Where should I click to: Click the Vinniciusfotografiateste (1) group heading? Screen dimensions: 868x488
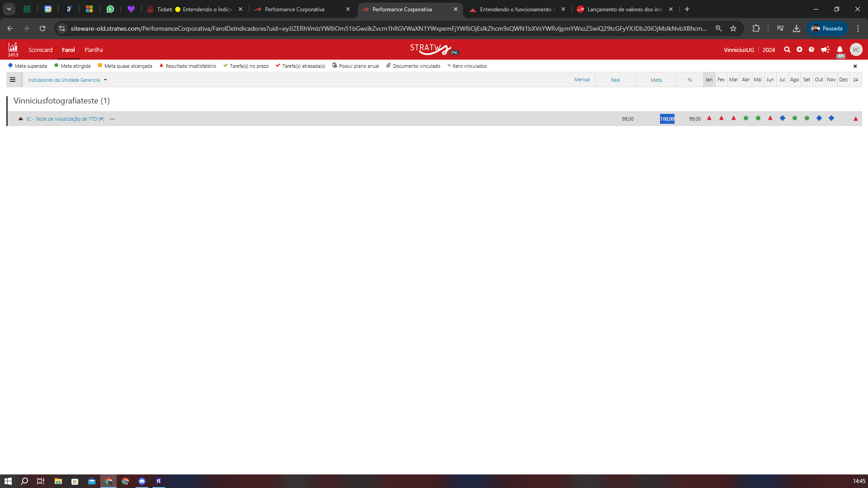click(x=61, y=101)
